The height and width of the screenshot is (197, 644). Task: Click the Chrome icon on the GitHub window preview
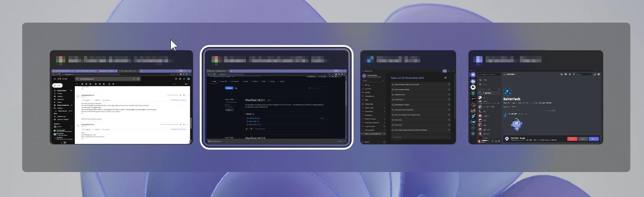[x=216, y=60]
